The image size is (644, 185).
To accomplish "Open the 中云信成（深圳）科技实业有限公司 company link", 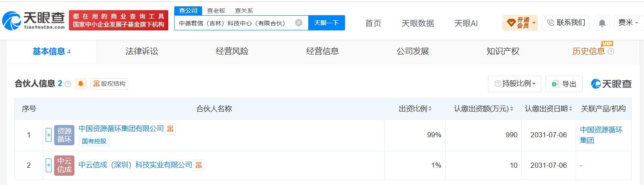I will [x=135, y=165].
